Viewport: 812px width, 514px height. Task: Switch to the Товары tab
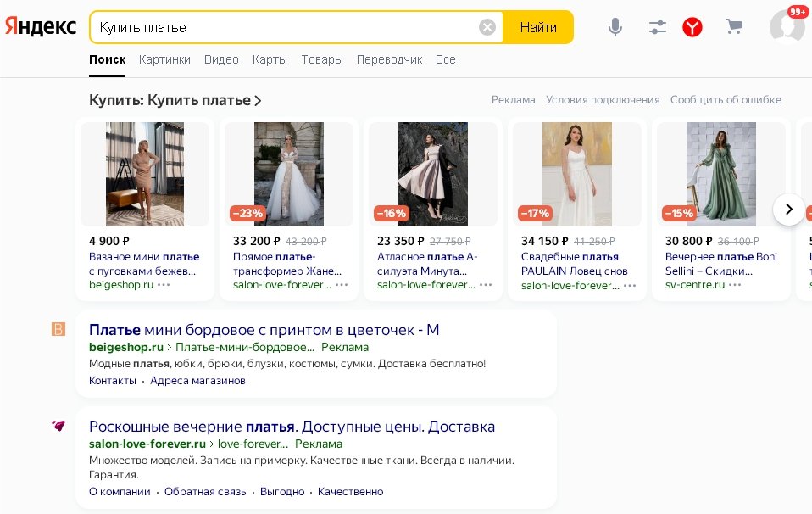coord(322,59)
